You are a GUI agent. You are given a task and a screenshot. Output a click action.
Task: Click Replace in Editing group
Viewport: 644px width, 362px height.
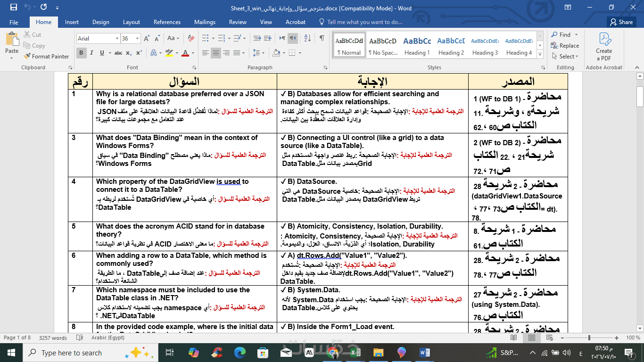564,46
